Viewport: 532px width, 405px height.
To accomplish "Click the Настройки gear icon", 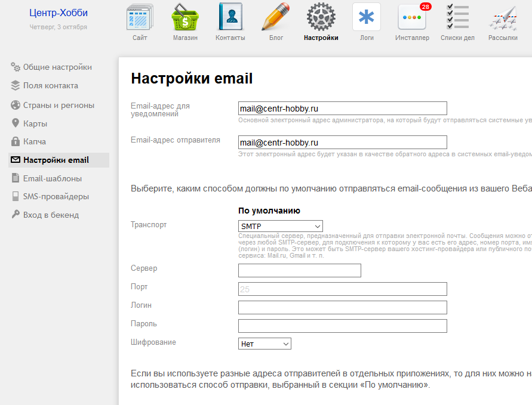I will [321, 18].
